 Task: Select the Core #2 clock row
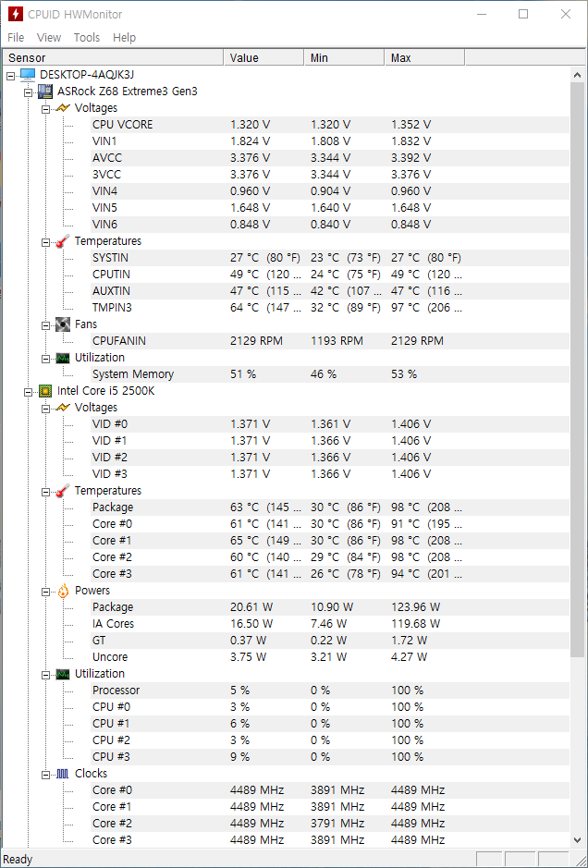pyautogui.click(x=330, y=823)
